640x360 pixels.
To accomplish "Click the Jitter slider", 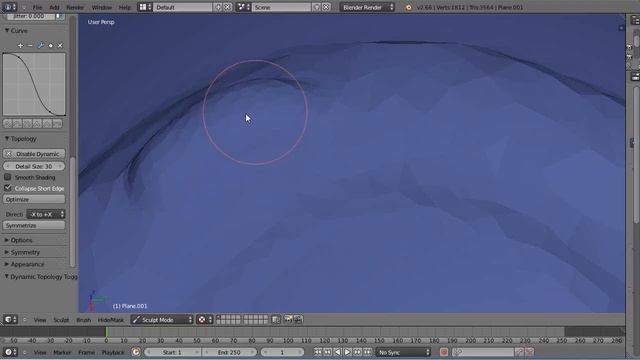I will [x=31, y=16].
